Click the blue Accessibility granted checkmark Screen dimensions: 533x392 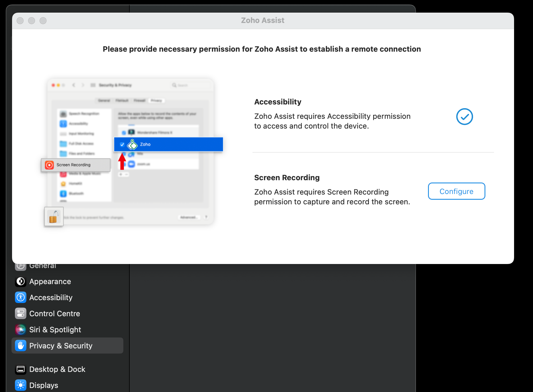click(464, 117)
